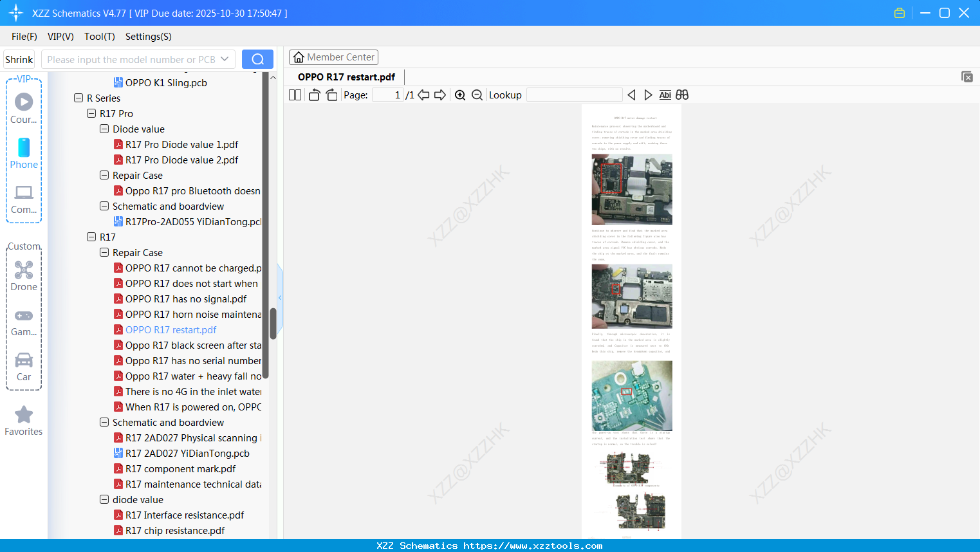Rotate the page clockwise
This screenshot has height=552, width=980.
331,95
